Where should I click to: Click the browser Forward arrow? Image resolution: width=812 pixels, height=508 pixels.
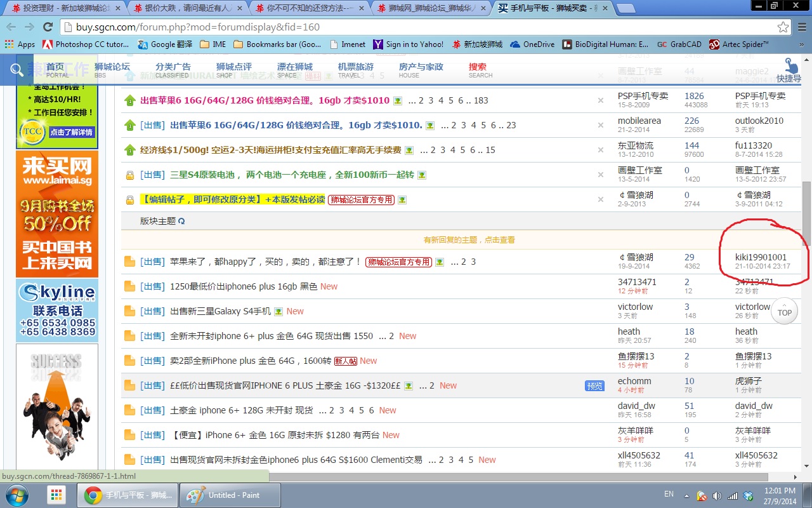(29, 27)
